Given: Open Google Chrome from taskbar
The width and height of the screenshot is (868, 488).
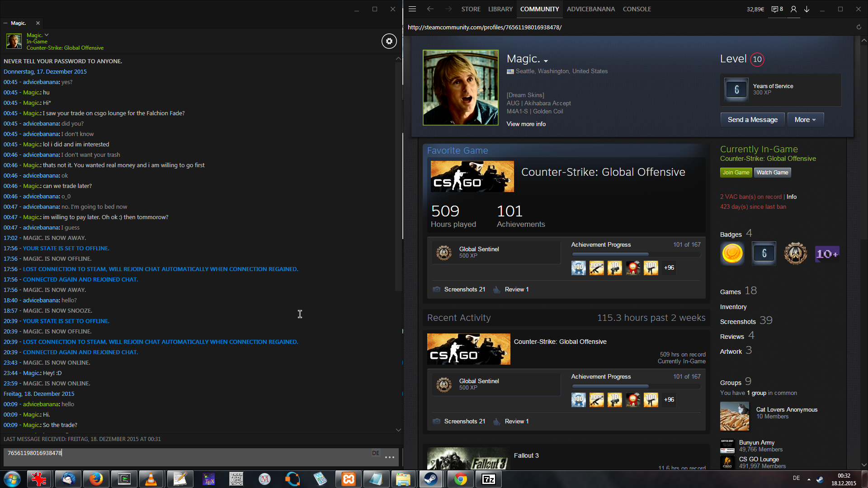Looking at the screenshot, I should click(460, 479).
